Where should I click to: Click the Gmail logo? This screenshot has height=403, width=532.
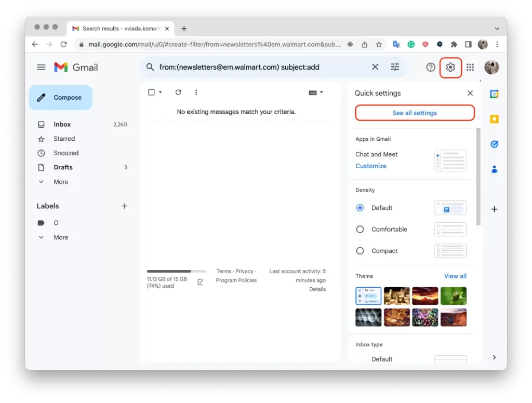click(76, 67)
